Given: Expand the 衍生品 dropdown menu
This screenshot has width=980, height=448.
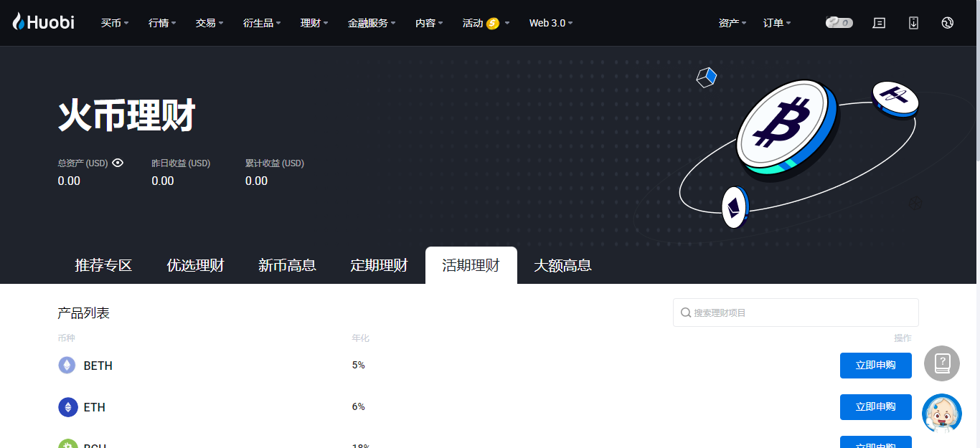Looking at the screenshot, I should 262,23.
